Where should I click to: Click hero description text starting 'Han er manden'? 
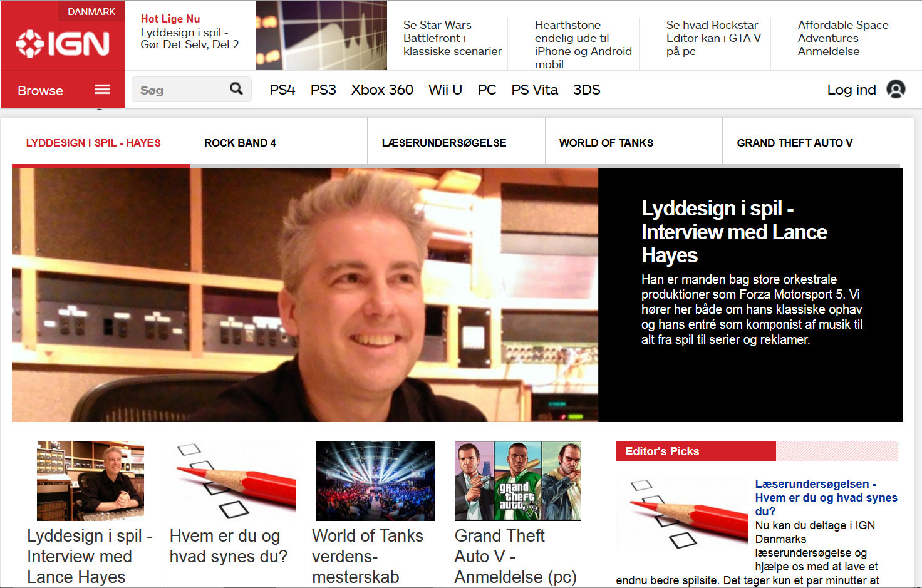(752, 309)
